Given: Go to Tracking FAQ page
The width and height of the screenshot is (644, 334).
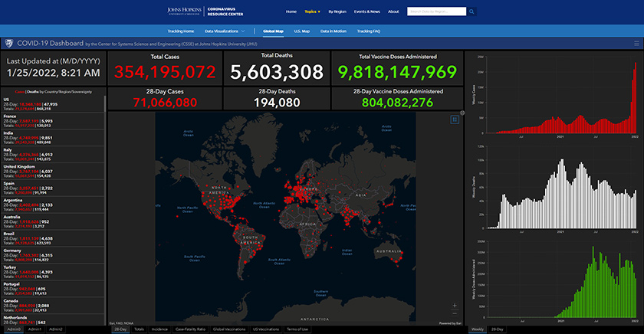Looking at the screenshot, I should (366, 31).
